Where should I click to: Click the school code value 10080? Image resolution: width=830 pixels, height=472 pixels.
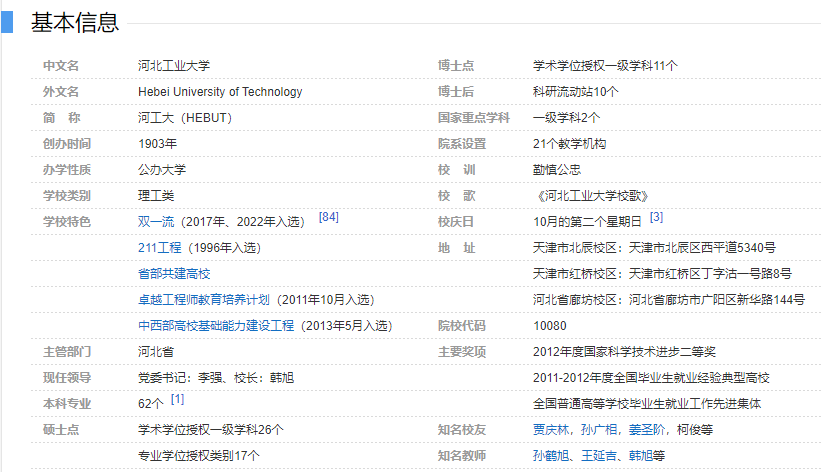tap(549, 326)
